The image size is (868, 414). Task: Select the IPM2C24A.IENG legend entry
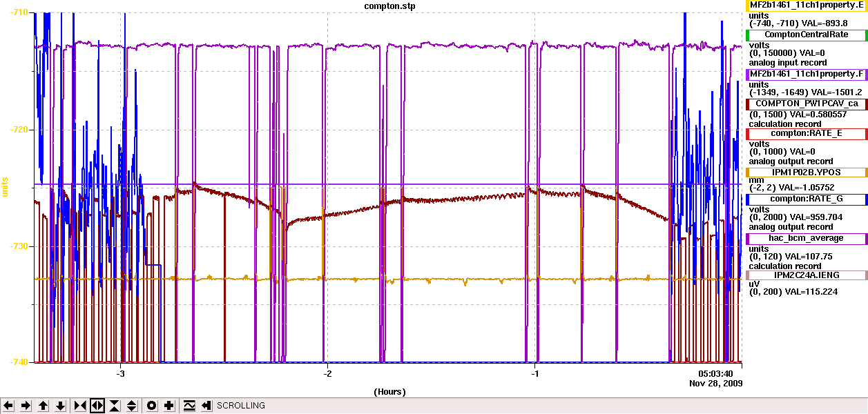[x=807, y=275]
